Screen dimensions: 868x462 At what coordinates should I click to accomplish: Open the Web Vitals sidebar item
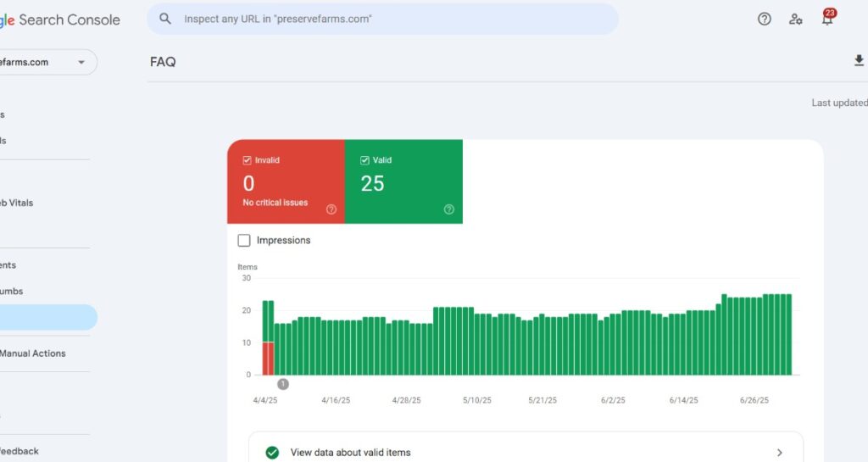pos(17,203)
